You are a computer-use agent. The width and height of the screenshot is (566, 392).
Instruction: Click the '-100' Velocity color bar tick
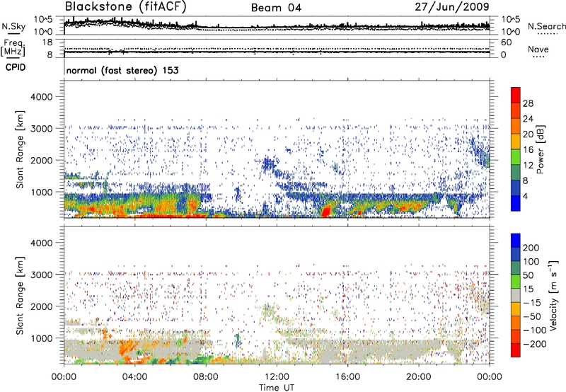coord(534,330)
